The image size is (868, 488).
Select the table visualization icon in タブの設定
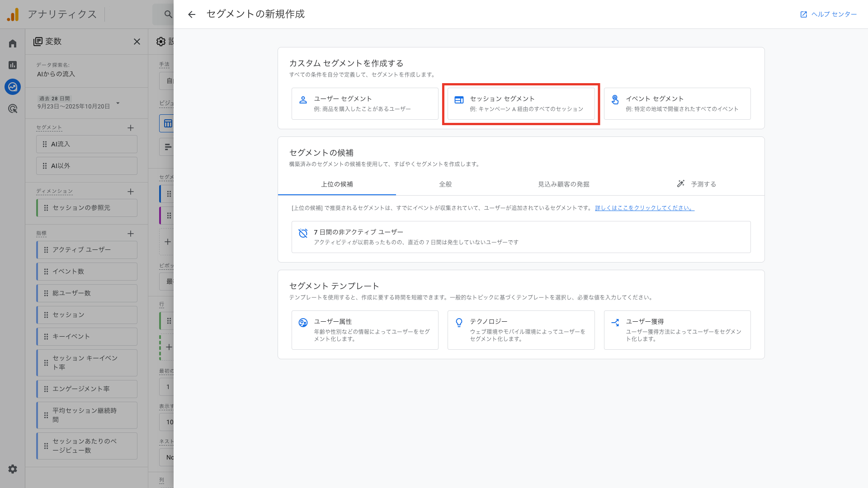pyautogui.click(x=167, y=123)
